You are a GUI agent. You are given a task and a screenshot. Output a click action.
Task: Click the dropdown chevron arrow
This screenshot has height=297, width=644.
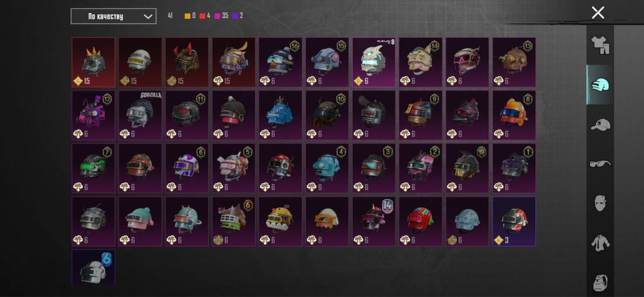coord(148,17)
